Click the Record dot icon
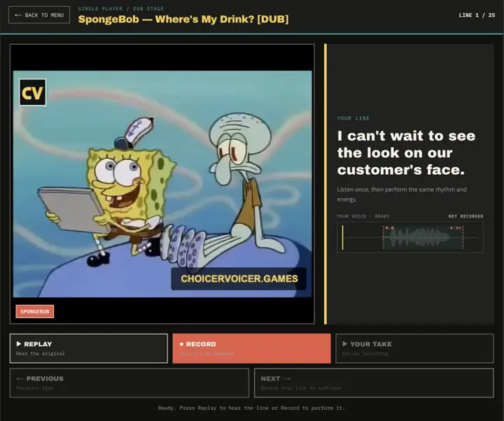This screenshot has width=504, height=421. 181,344
